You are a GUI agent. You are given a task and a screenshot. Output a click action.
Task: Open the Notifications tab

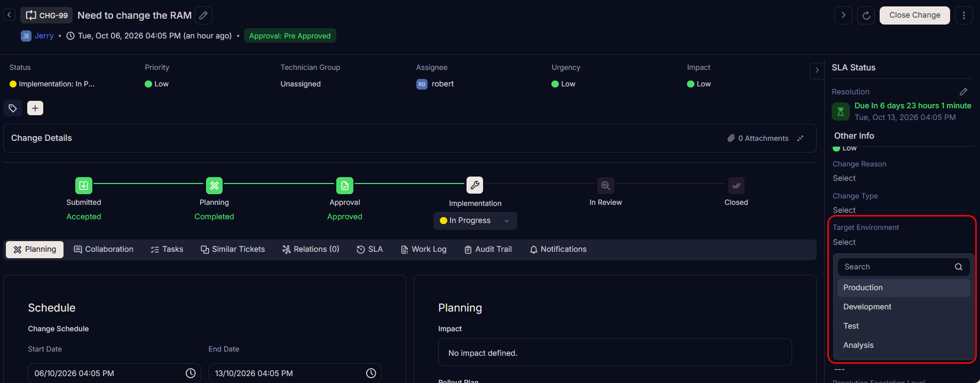pyautogui.click(x=558, y=249)
